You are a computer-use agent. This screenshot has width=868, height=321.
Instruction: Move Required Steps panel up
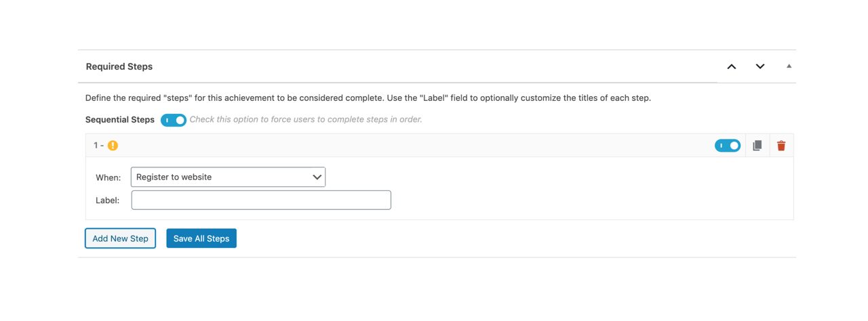tap(732, 66)
